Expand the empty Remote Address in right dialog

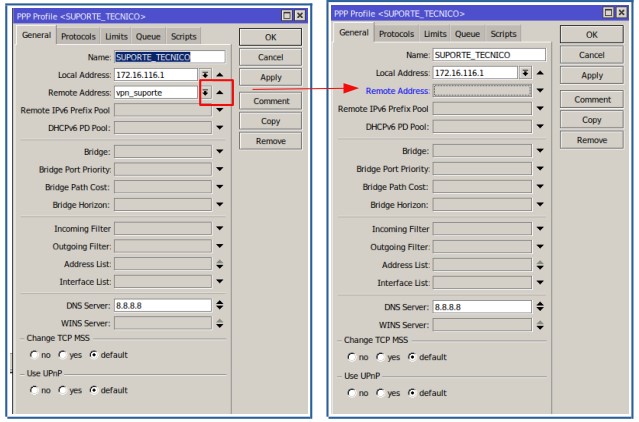541,89
